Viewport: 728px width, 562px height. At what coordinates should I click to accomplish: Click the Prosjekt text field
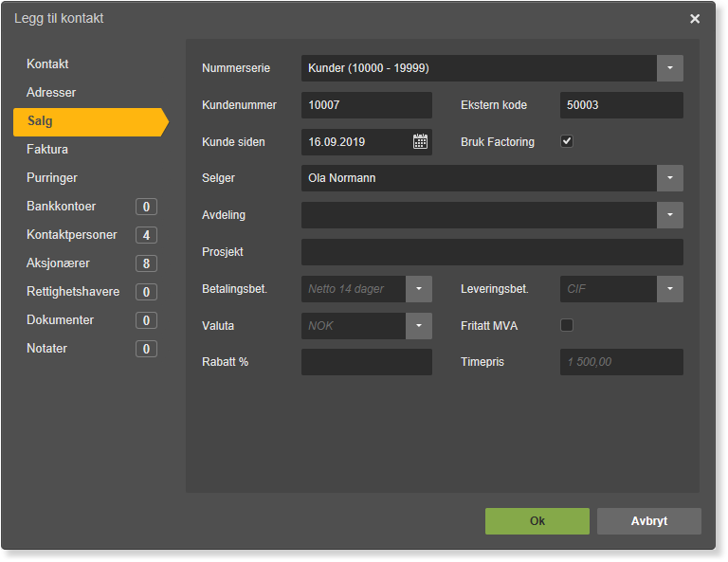point(492,252)
